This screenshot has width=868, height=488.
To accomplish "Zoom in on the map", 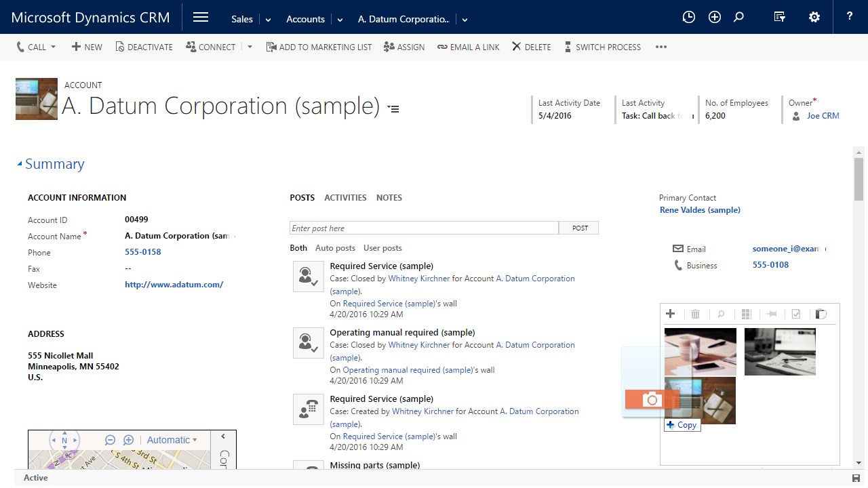I will pyautogui.click(x=128, y=440).
